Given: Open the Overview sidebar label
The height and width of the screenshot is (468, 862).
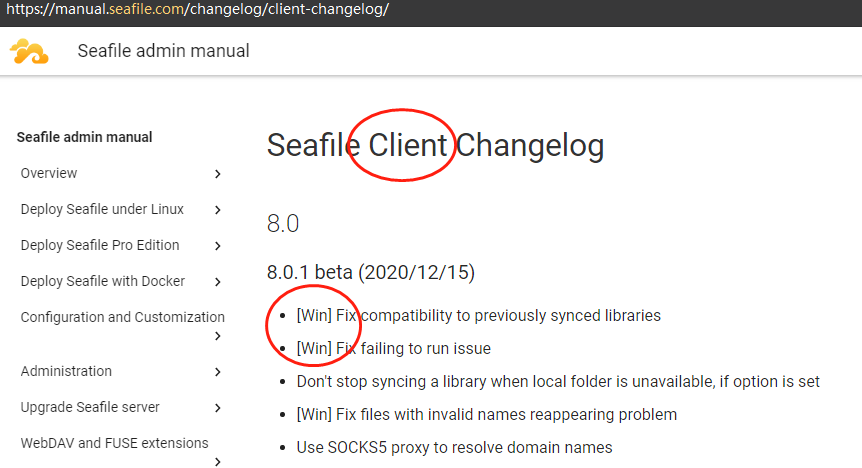Looking at the screenshot, I should (x=49, y=174).
